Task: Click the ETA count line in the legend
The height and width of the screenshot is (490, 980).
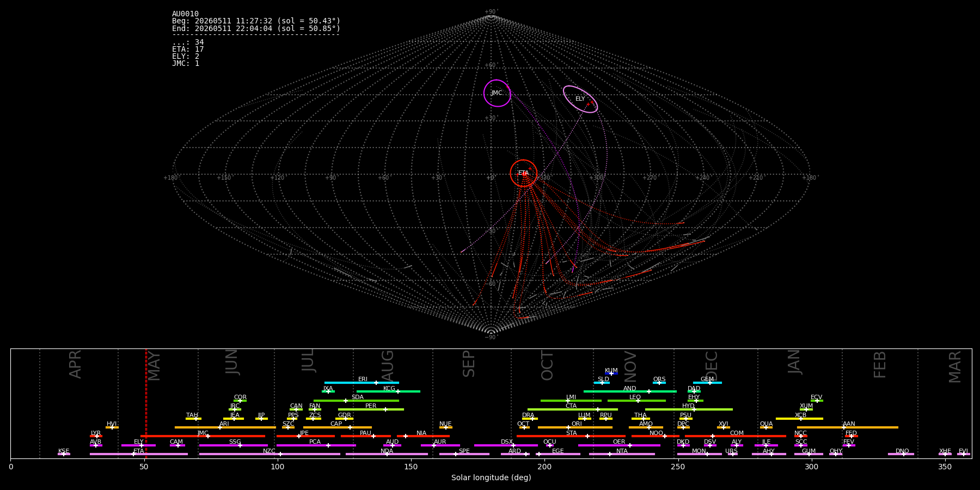Action: pyautogui.click(x=188, y=50)
